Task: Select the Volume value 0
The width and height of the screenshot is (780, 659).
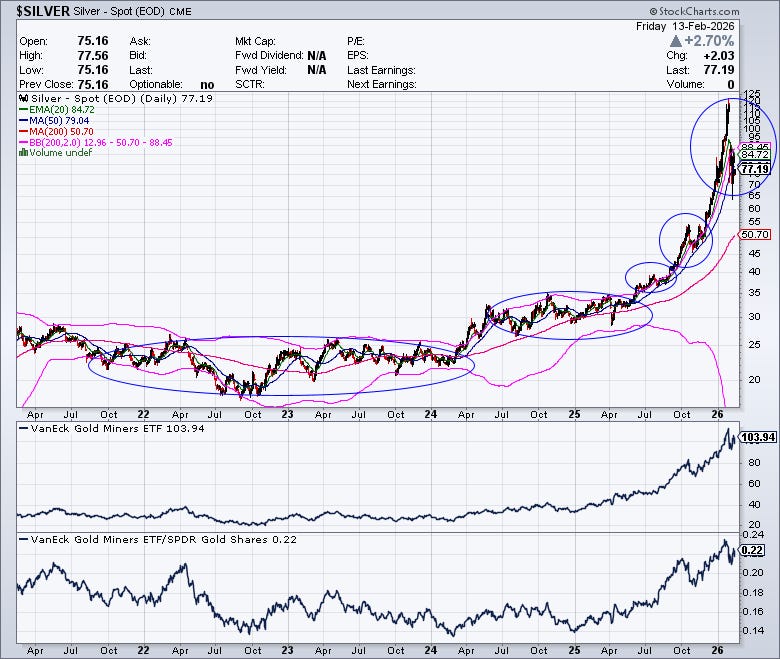Action: coord(731,84)
